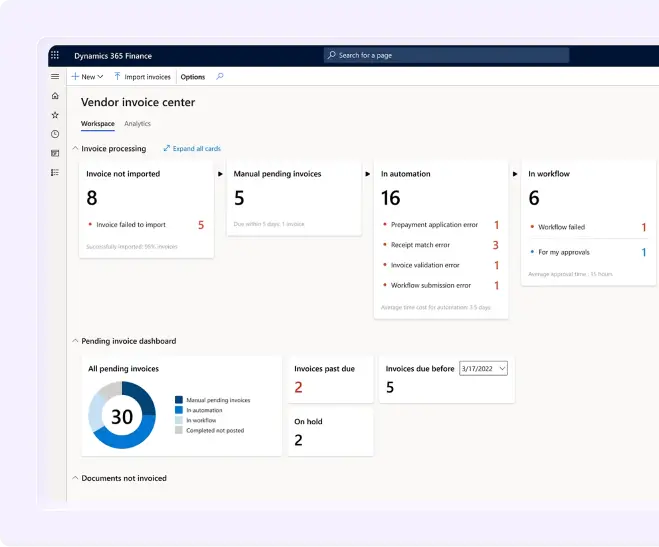
Task: Toggle the hamburger navigation pane
Action: point(55,76)
